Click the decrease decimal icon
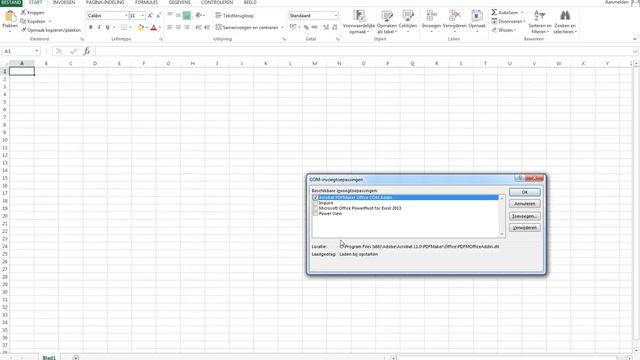Image resolution: width=640 pixels, height=360 pixels. tap(335, 27)
